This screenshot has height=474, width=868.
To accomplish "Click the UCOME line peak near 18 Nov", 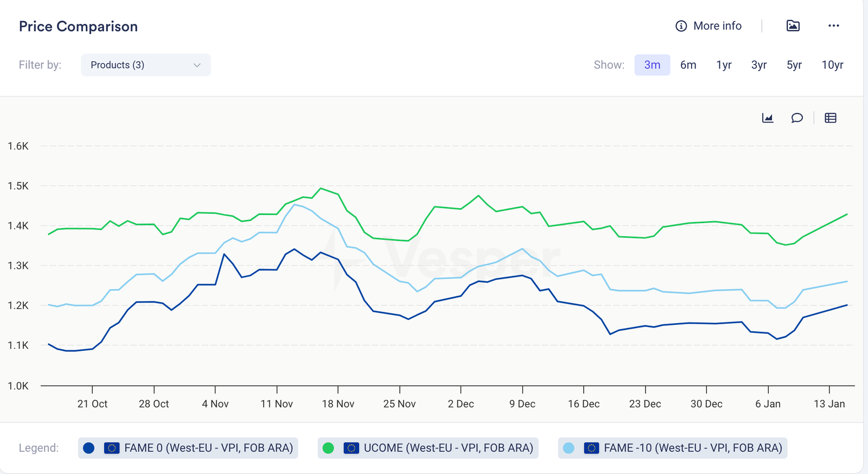I will 321,188.
